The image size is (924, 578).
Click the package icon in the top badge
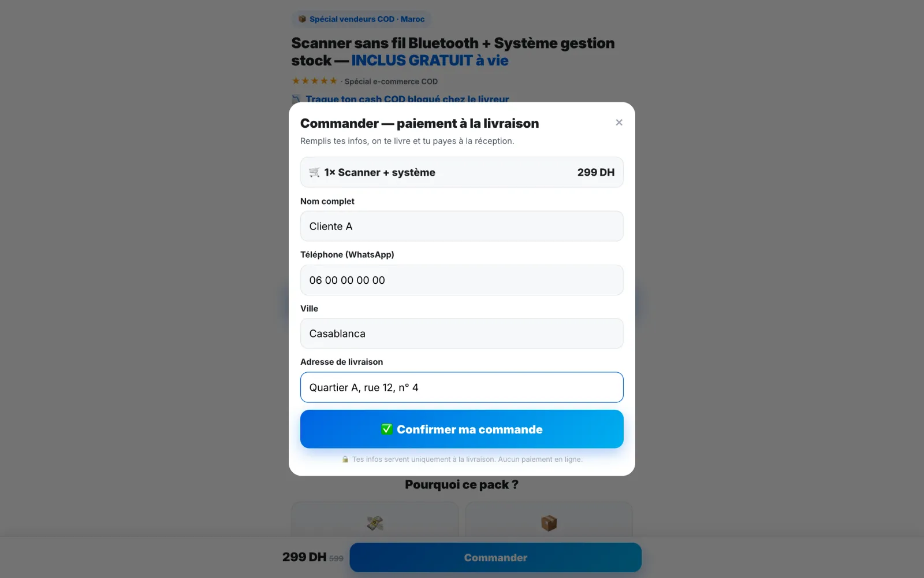[302, 19]
